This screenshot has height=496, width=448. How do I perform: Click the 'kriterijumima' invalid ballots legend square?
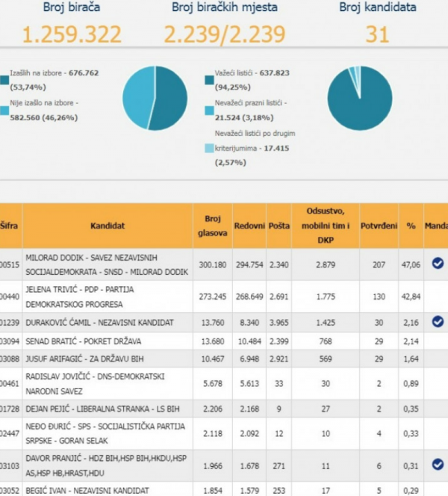(x=209, y=149)
